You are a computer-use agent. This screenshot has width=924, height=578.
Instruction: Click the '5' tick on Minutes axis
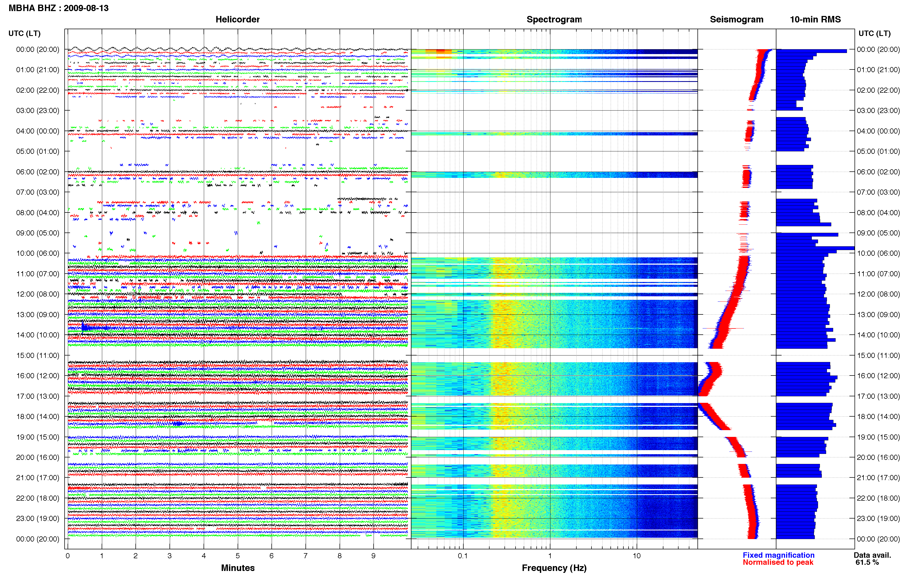click(x=238, y=556)
